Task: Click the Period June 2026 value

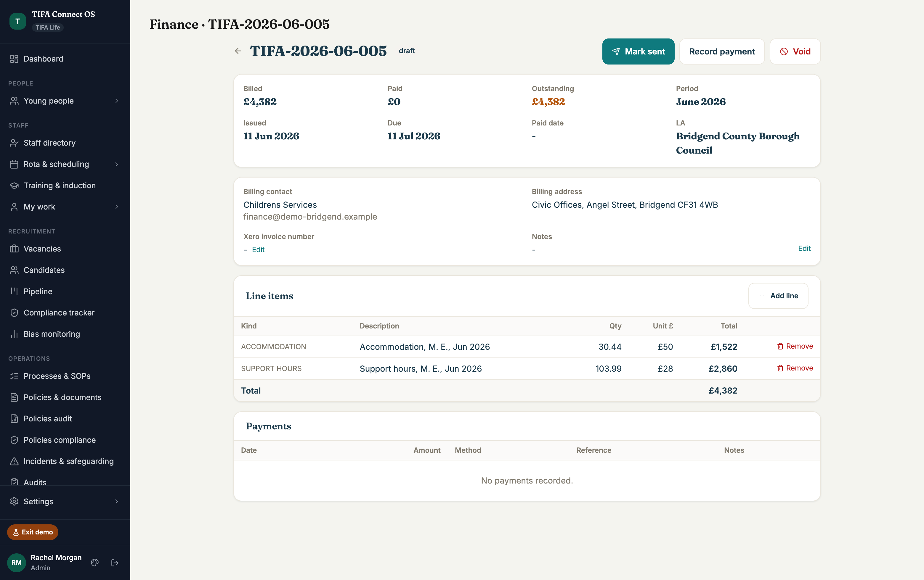Action: click(x=701, y=101)
